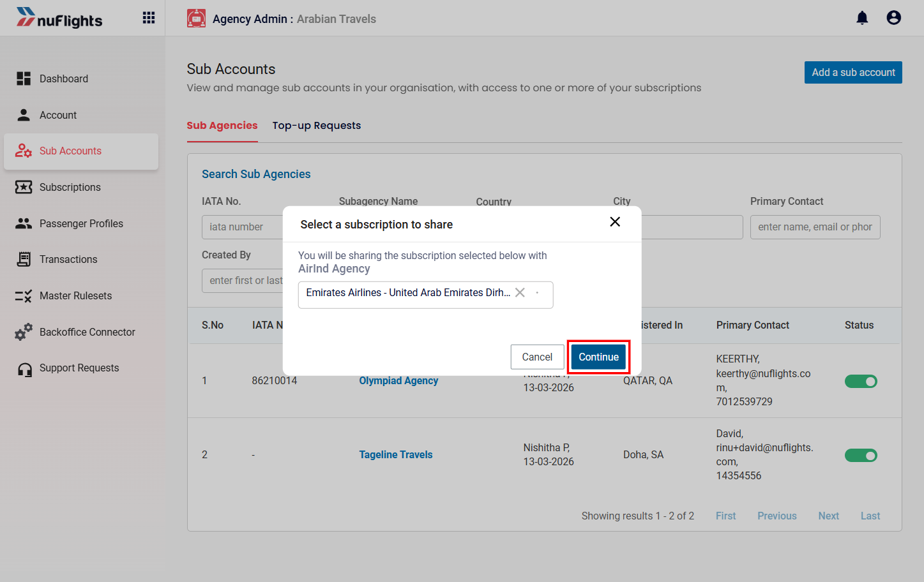This screenshot has width=924, height=582.
Task: Click Showing results 1 - 2 of 2
Action: click(x=637, y=516)
